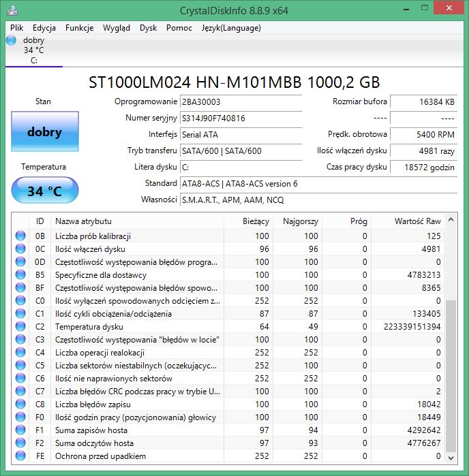Minimize the CrystalDiskInfo window
469x476 pixels.
pos(406,9)
